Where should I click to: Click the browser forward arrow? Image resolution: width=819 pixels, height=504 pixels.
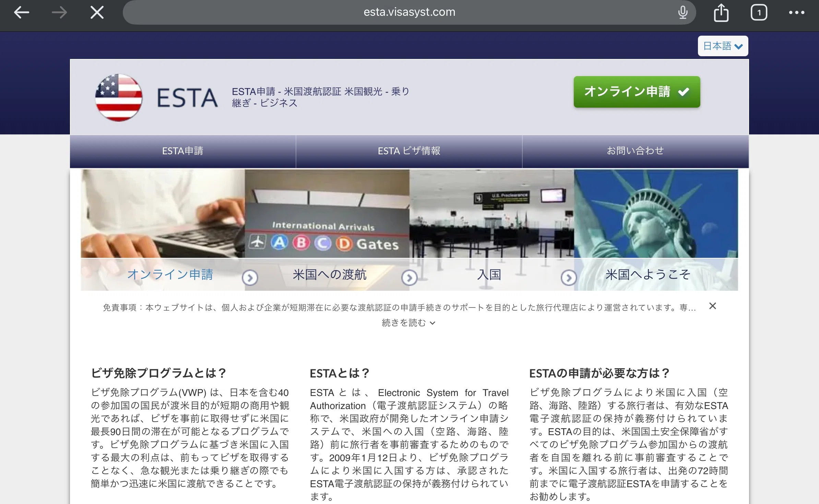tap(59, 13)
